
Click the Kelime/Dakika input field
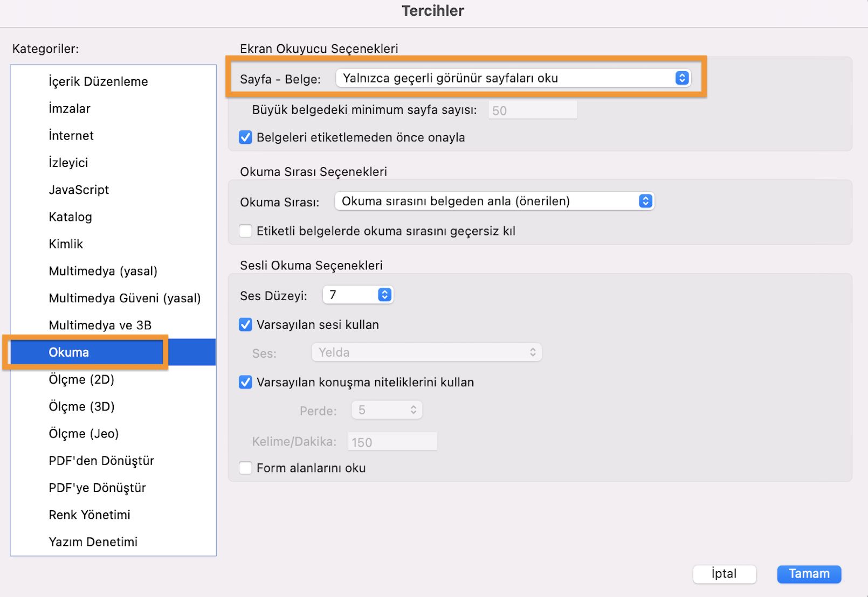click(392, 442)
